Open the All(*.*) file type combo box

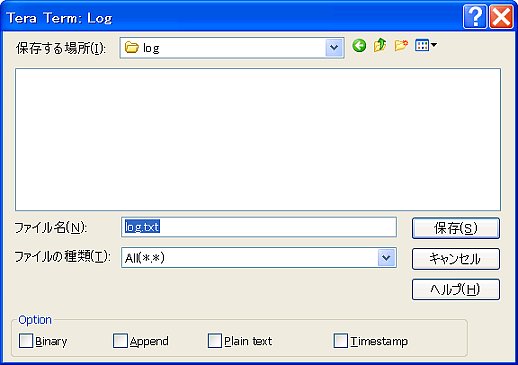259,257
